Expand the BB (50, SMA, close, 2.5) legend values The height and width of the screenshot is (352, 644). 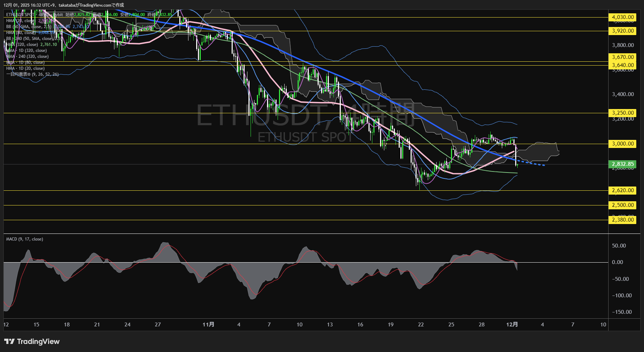28,27
